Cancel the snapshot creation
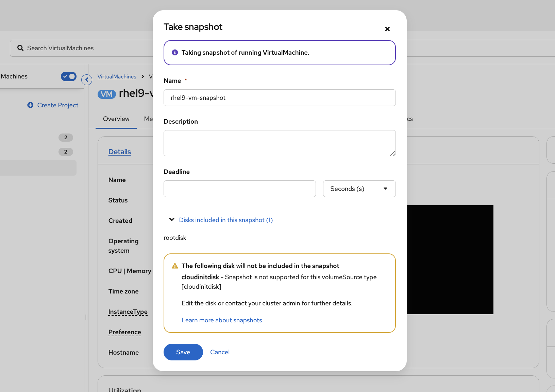The width and height of the screenshot is (555, 392). (x=220, y=352)
